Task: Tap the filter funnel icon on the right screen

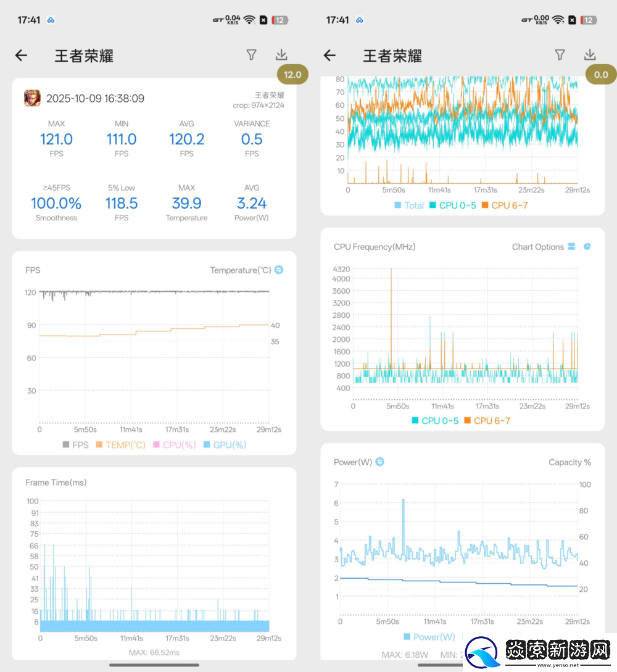Action: (560, 55)
